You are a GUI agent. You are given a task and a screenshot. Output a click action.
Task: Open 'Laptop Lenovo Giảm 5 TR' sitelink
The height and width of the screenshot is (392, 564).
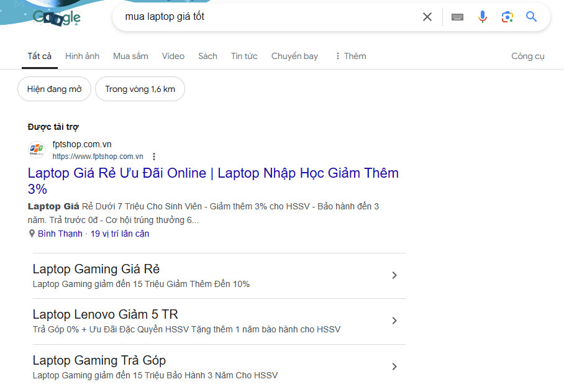coord(105,314)
